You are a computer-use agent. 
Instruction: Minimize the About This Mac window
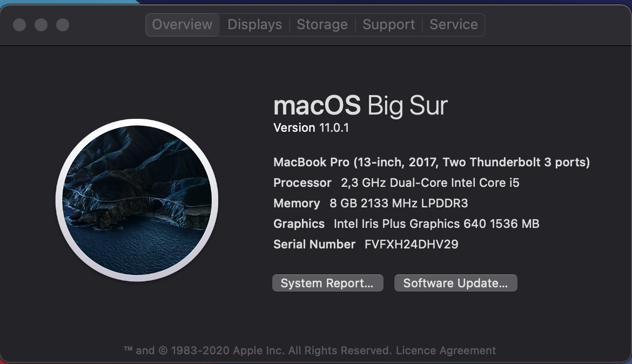click(41, 25)
